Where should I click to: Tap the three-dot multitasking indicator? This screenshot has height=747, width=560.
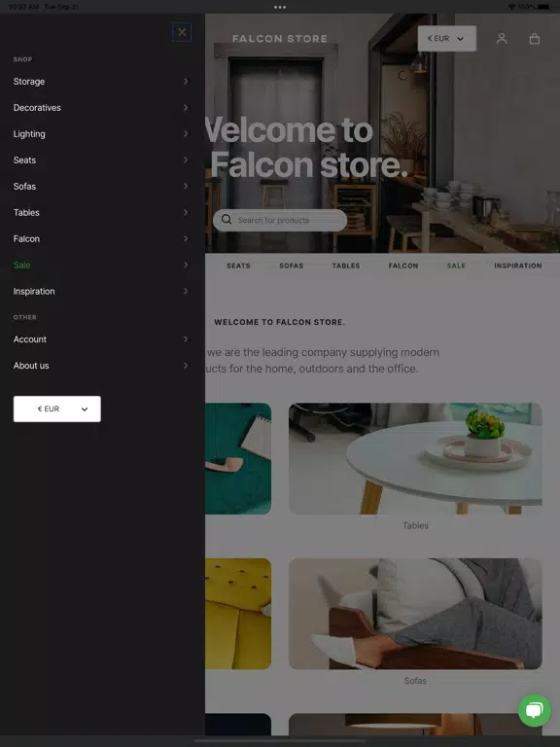tap(280, 7)
